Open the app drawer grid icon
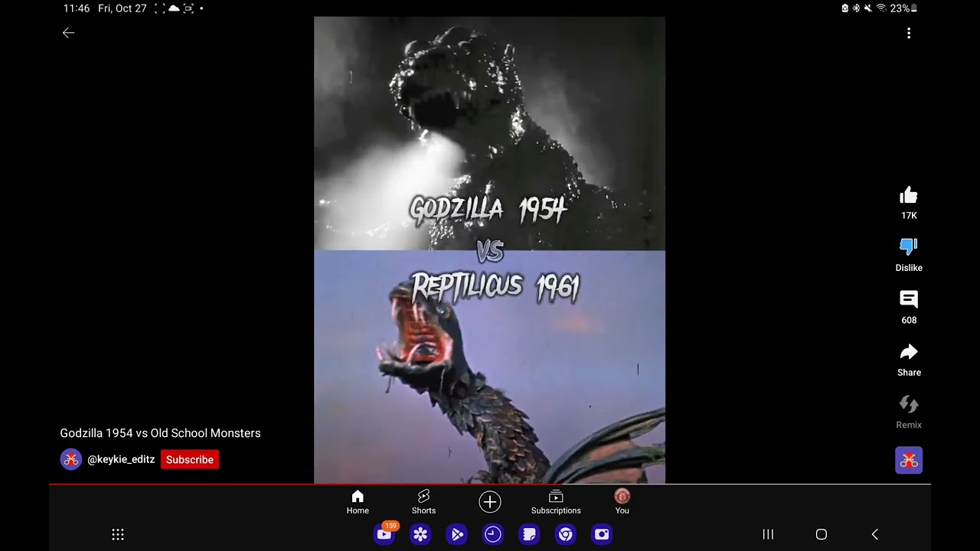980x551 pixels. [x=118, y=534]
